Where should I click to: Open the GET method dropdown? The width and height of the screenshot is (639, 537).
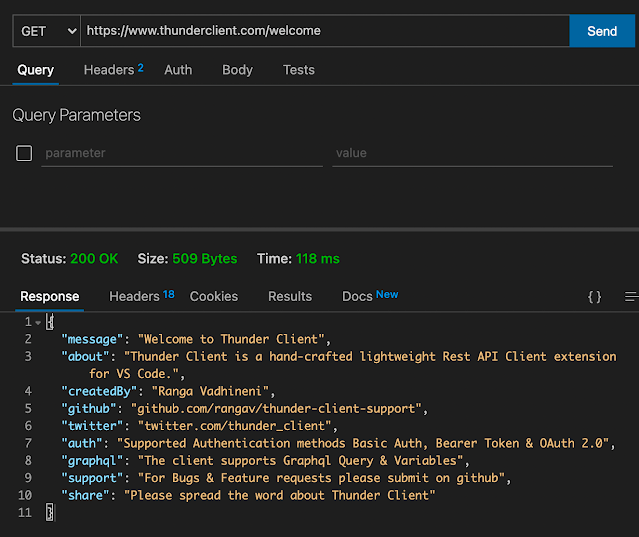(x=46, y=31)
